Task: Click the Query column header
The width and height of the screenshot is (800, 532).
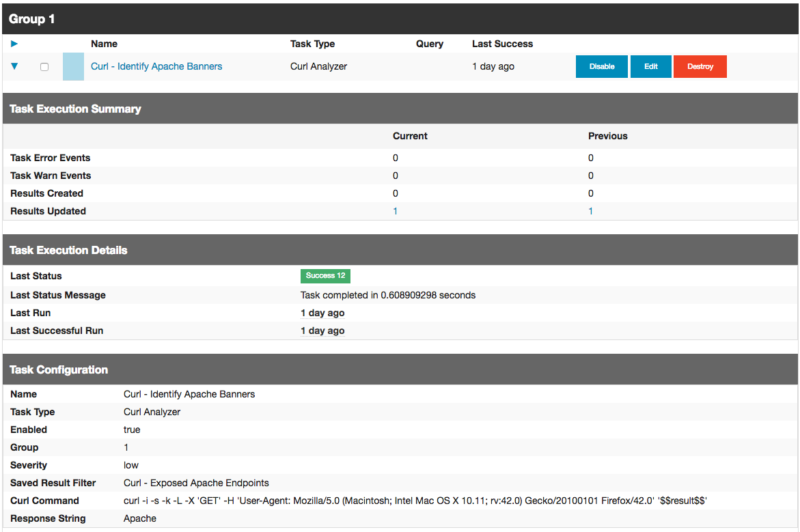Action: click(x=429, y=44)
